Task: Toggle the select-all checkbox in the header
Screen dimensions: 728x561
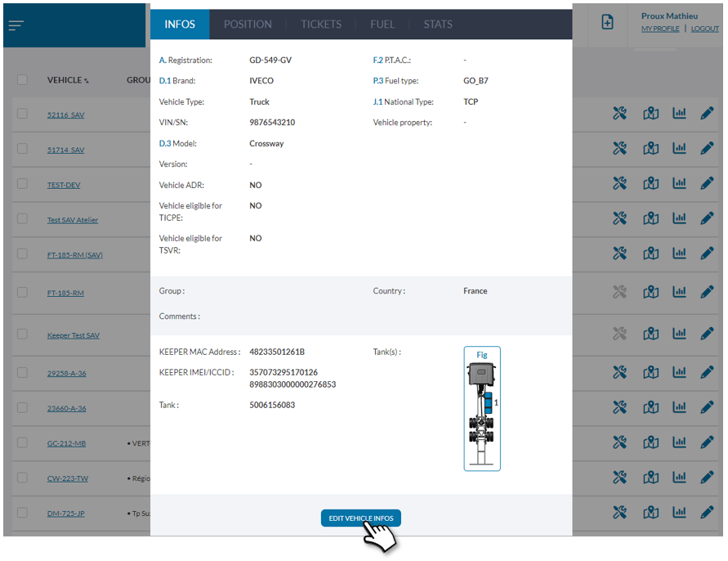Action: pos(22,79)
